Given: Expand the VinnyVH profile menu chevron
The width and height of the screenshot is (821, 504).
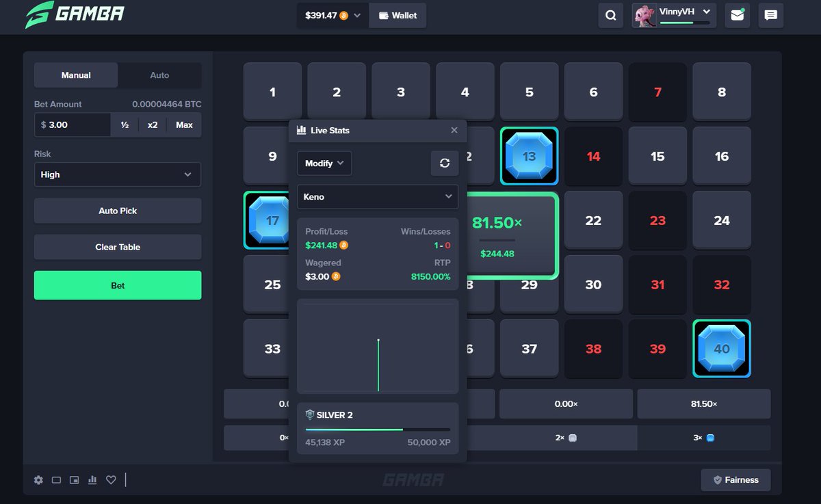Looking at the screenshot, I should point(707,11).
